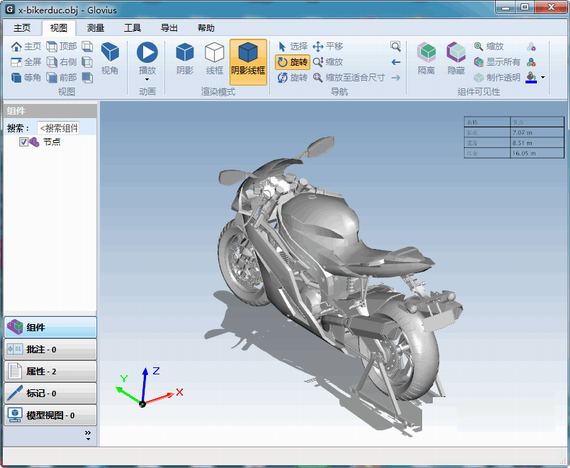Activate the 平移 pan tool

click(328, 47)
